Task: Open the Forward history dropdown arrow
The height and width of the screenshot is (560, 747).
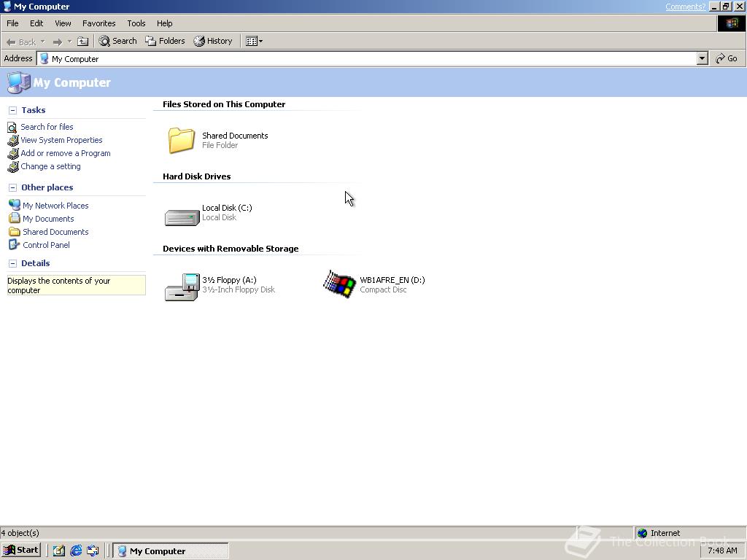Action: pos(69,42)
